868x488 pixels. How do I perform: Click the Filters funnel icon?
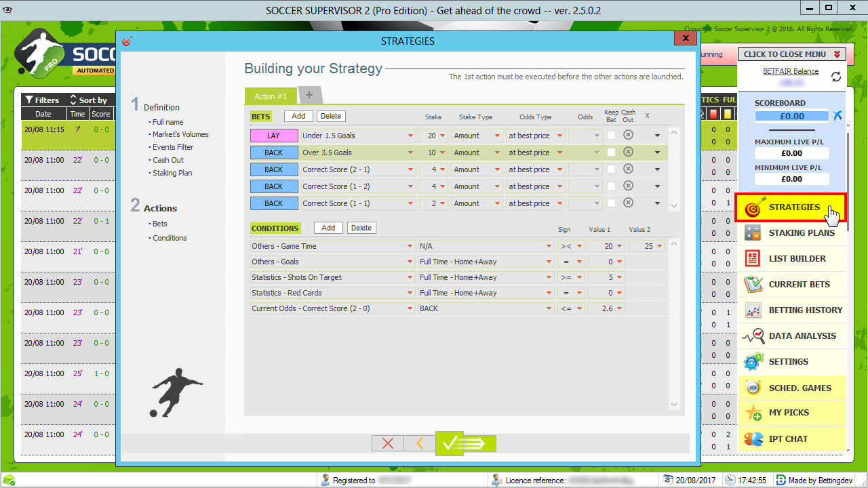(x=29, y=100)
